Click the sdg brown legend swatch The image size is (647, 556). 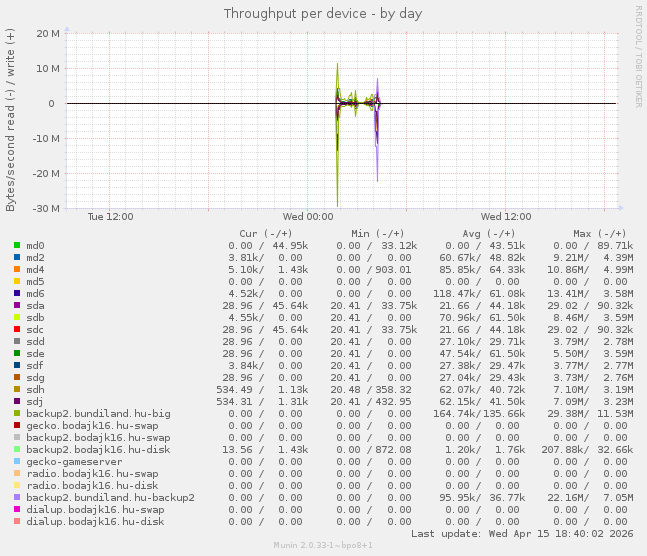[17, 377]
